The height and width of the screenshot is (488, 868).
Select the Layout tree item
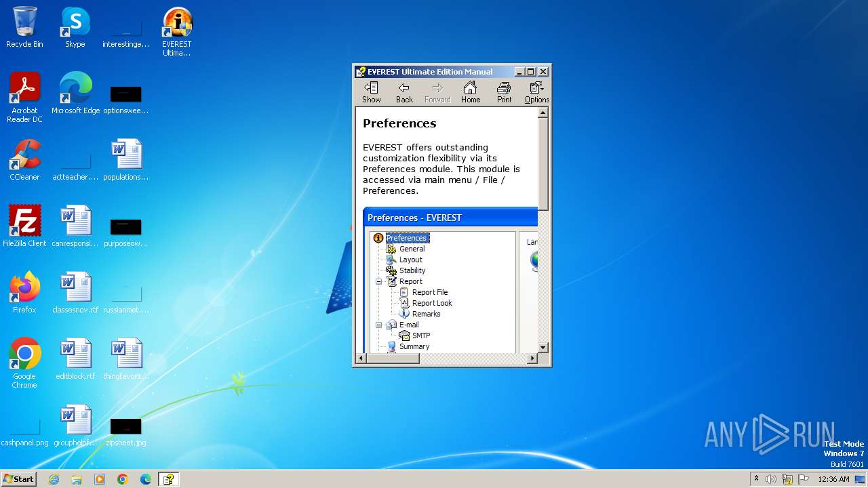tap(410, 260)
